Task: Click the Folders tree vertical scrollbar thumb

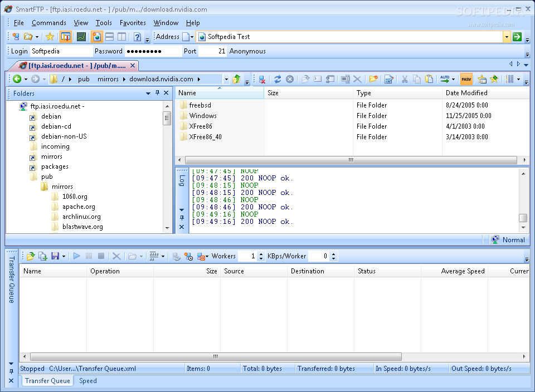Action: pos(167,118)
